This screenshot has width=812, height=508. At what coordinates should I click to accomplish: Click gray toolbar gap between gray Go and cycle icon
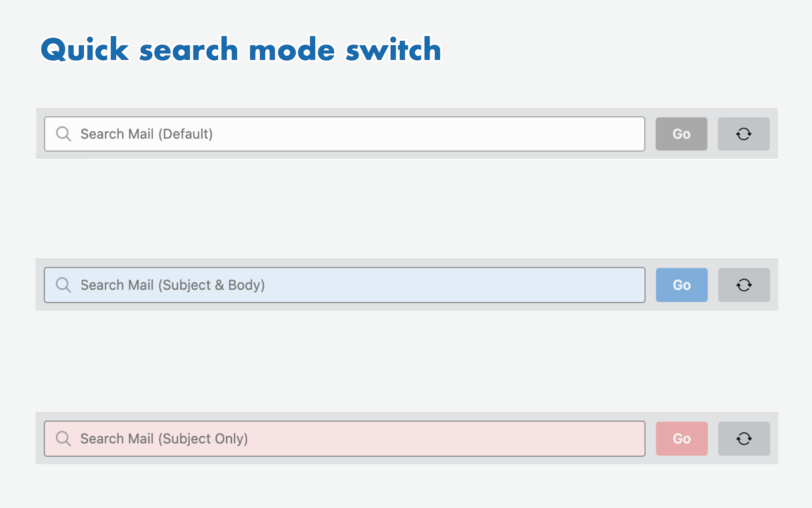coord(712,134)
